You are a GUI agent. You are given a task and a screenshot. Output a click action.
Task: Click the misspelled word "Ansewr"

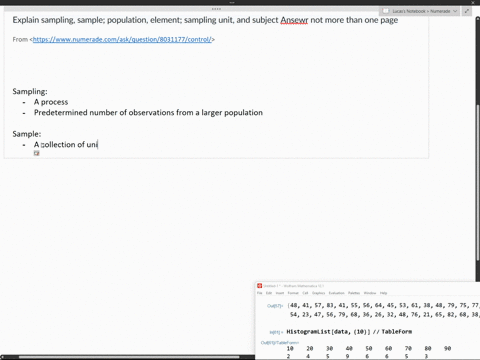pyautogui.click(x=294, y=20)
